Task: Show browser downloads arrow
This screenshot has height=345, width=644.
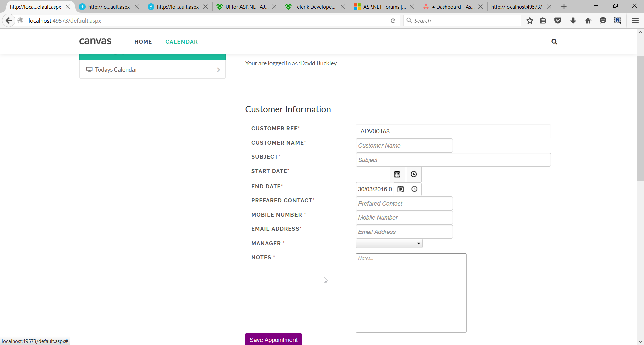Action: click(x=573, y=21)
